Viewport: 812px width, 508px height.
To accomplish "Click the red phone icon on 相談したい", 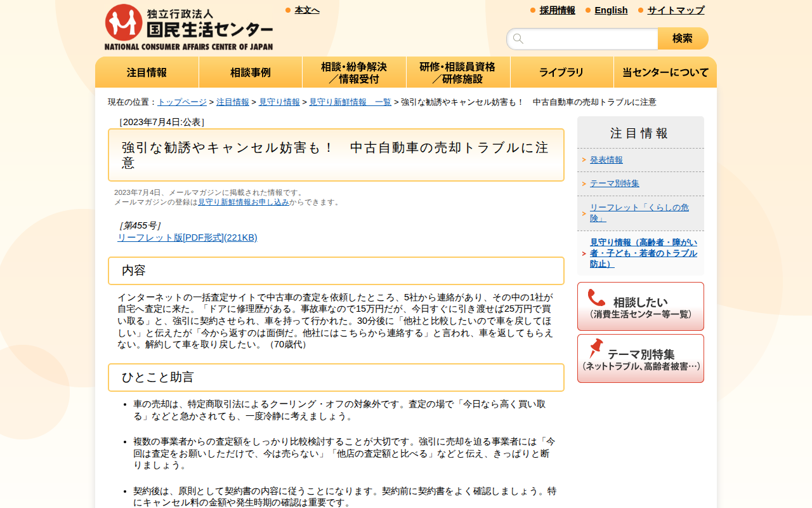I will click(596, 297).
